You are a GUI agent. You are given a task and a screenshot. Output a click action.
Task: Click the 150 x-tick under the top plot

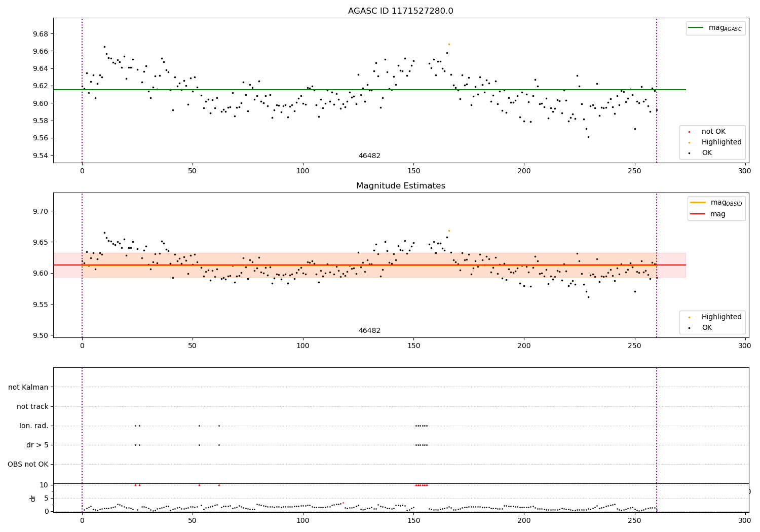click(x=413, y=171)
